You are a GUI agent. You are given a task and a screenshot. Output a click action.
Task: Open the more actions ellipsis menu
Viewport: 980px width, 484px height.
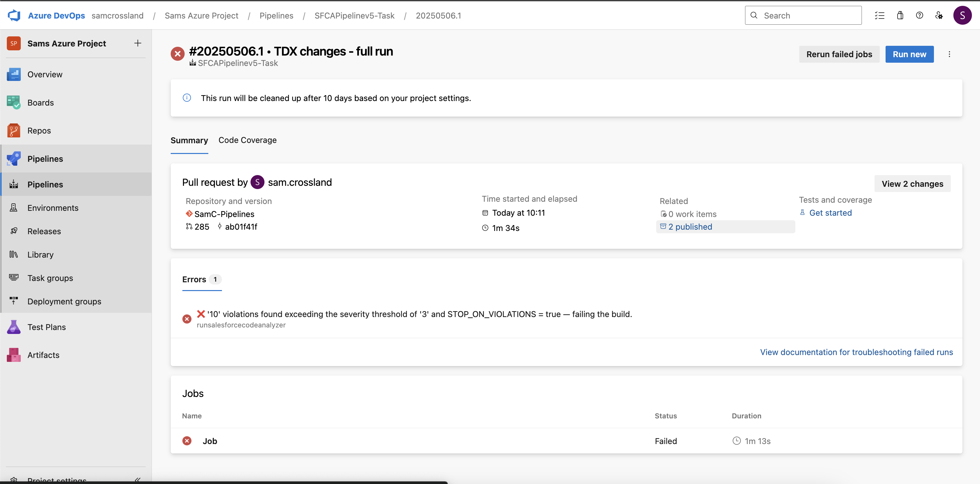tap(949, 55)
